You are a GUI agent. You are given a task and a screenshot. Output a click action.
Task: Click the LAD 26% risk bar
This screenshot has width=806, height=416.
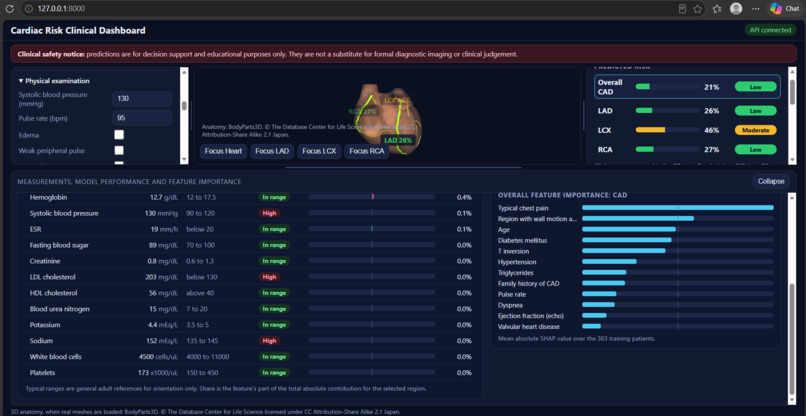click(667, 111)
